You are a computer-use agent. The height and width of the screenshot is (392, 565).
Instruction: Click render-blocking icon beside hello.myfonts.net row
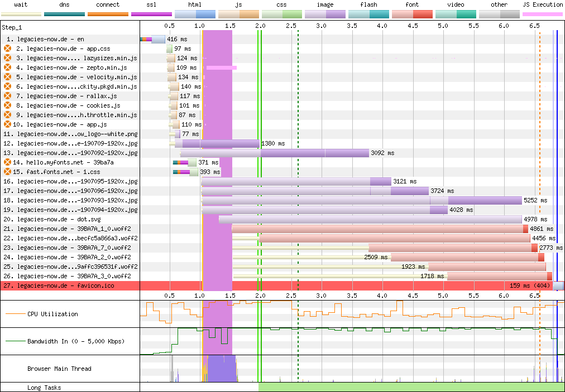(x=7, y=162)
